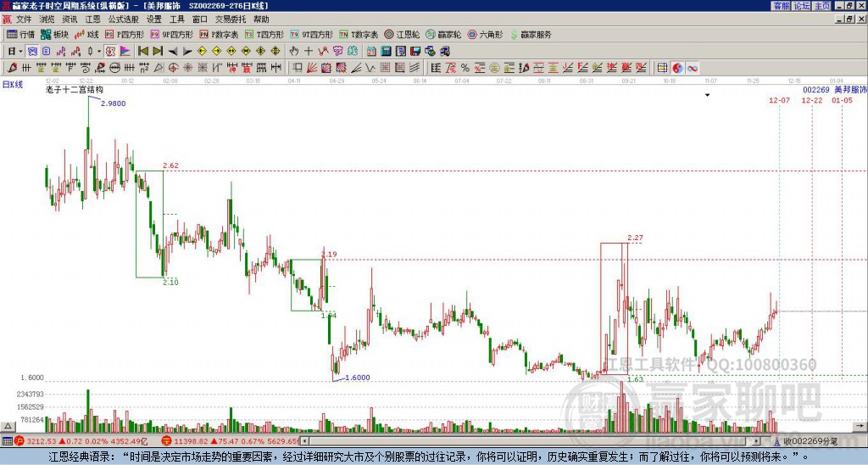
Task: Open the 文件 menu
Action: tap(23, 20)
